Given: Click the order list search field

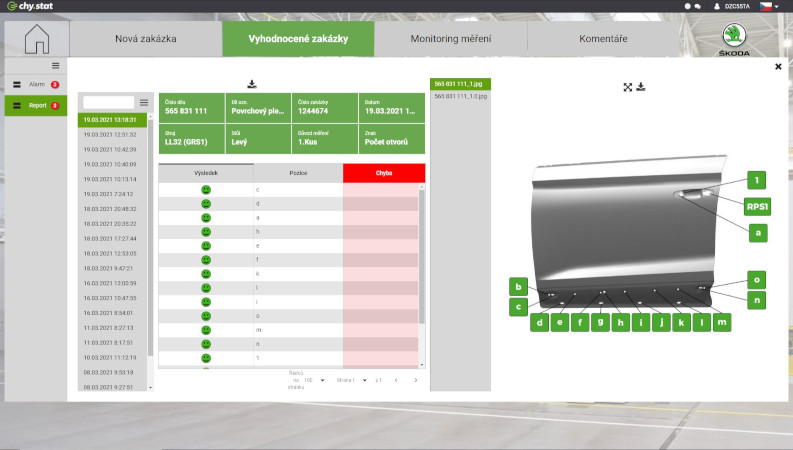Looking at the screenshot, I should pos(109,103).
